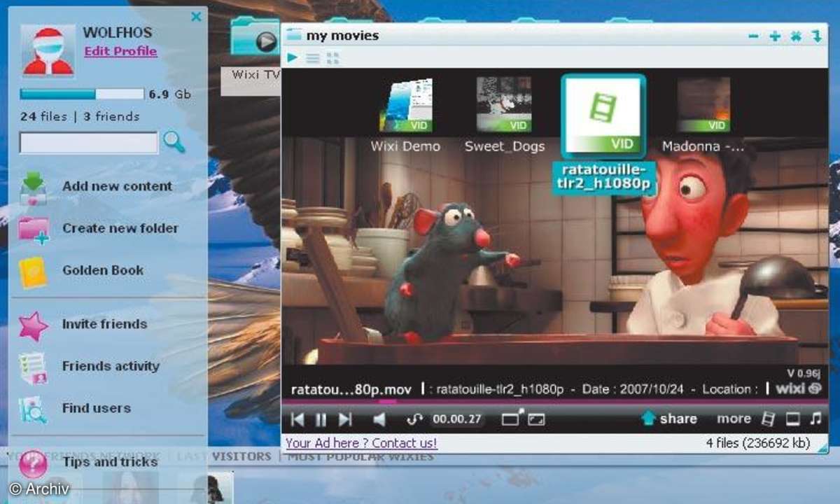Click Add new content label
Screen dimensions: 840x504
(117, 186)
